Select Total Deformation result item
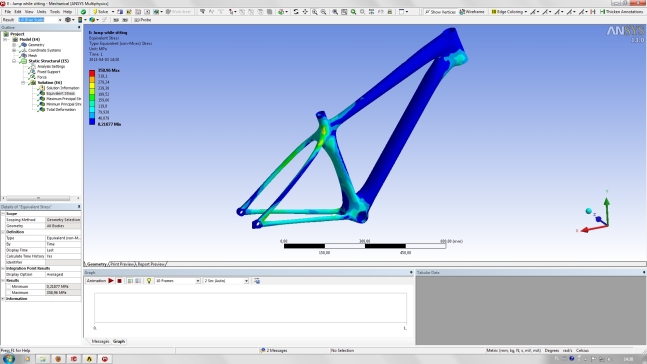 click(61, 109)
